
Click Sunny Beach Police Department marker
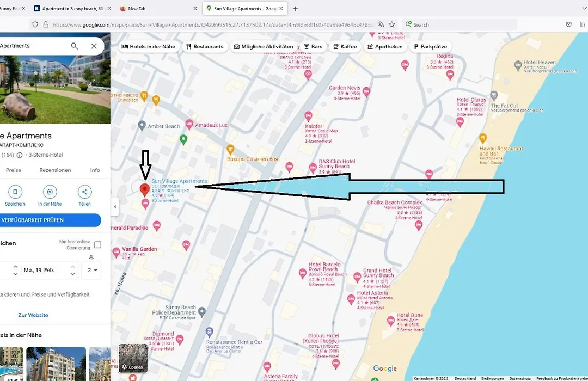pos(202,311)
